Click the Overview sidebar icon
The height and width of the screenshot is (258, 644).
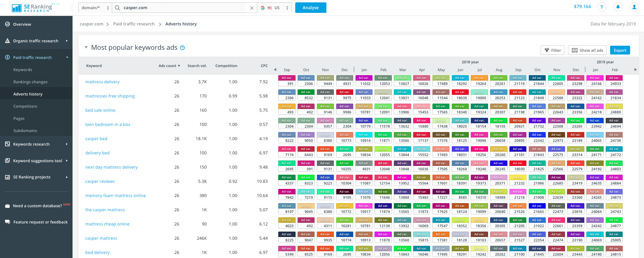[x=7, y=24]
